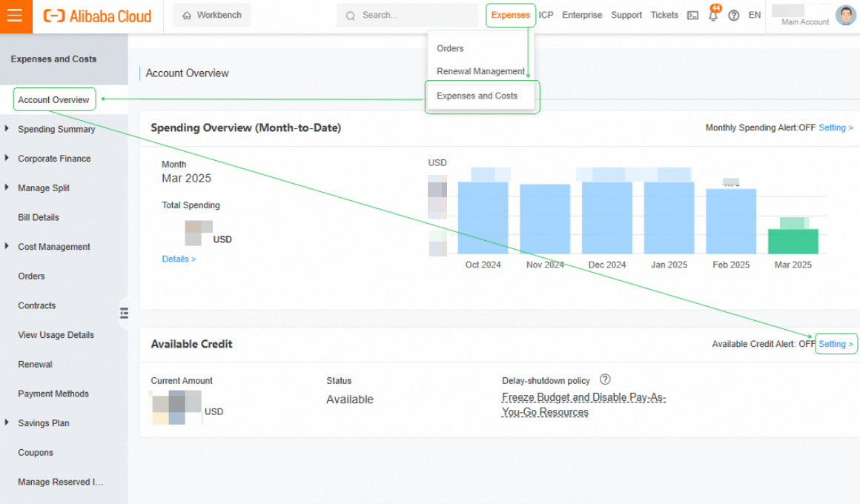Open the help question mark icon
This screenshot has height=504, width=860.
point(733,16)
